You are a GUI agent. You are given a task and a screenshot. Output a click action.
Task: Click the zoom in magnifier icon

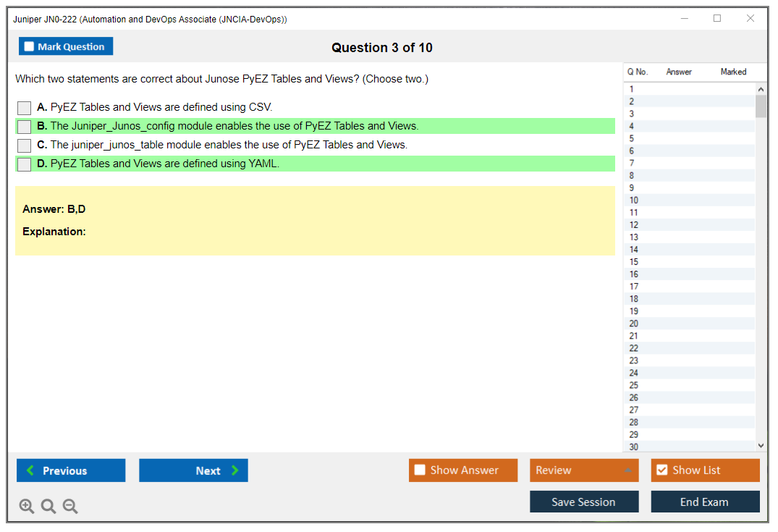[27, 507]
